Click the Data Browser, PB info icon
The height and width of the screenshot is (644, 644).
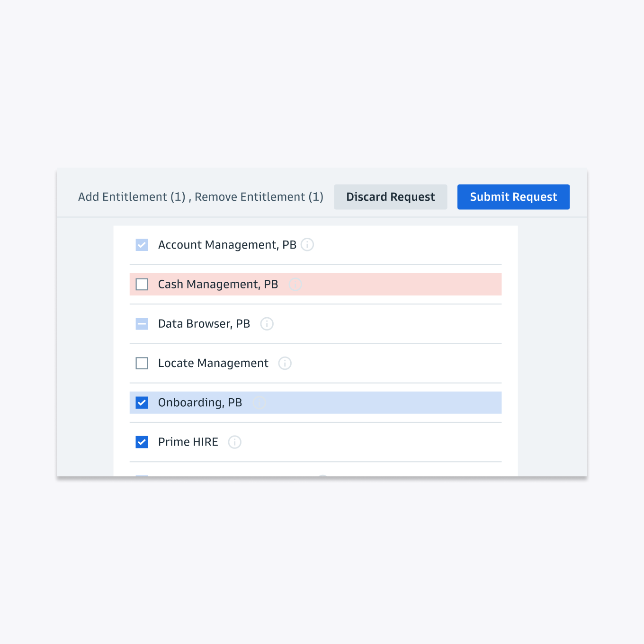coord(267,324)
